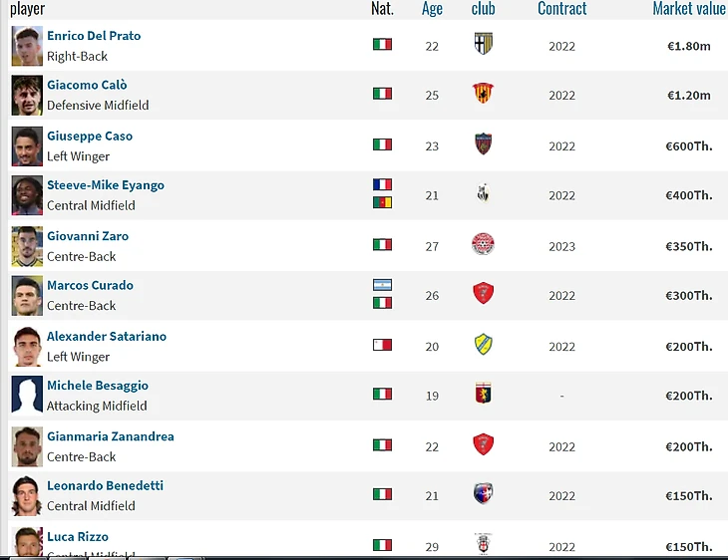
Task: Click Argentina flag for Marcos Curado
Action: 382,285
